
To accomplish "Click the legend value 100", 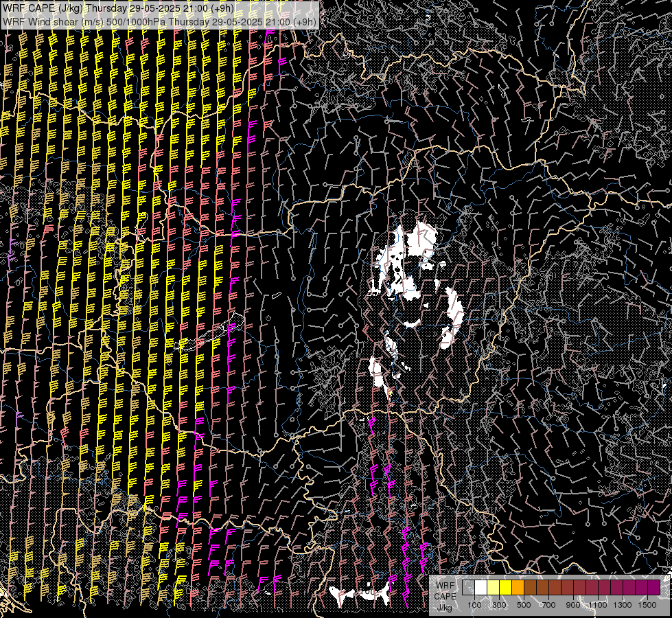I will coord(474,605).
